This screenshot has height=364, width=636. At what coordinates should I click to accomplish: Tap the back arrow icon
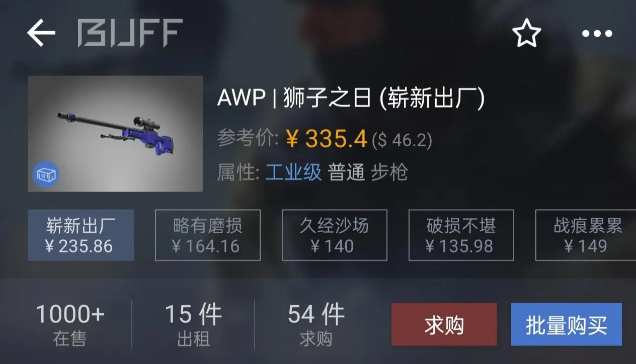(41, 33)
